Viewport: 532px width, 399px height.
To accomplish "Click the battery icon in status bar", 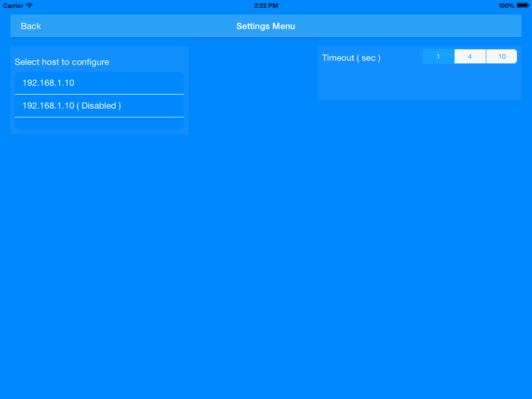I will click(x=522, y=6).
